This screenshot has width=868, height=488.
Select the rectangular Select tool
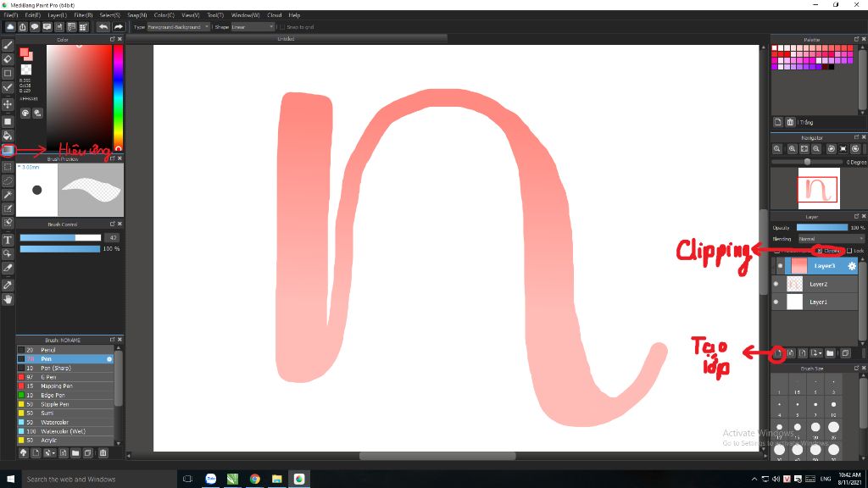click(8, 167)
